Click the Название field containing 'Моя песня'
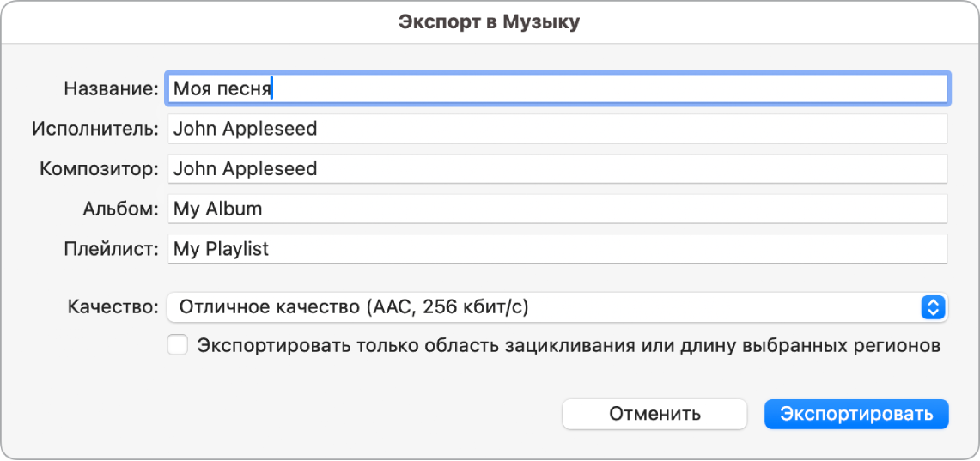Image resolution: width=980 pixels, height=461 pixels. click(x=557, y=88)
